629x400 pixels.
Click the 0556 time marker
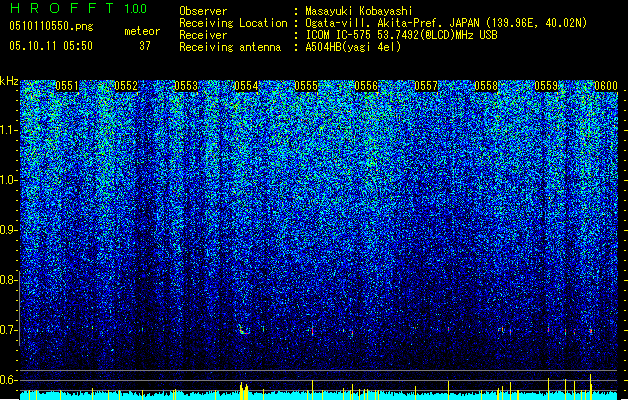[366, 86]
